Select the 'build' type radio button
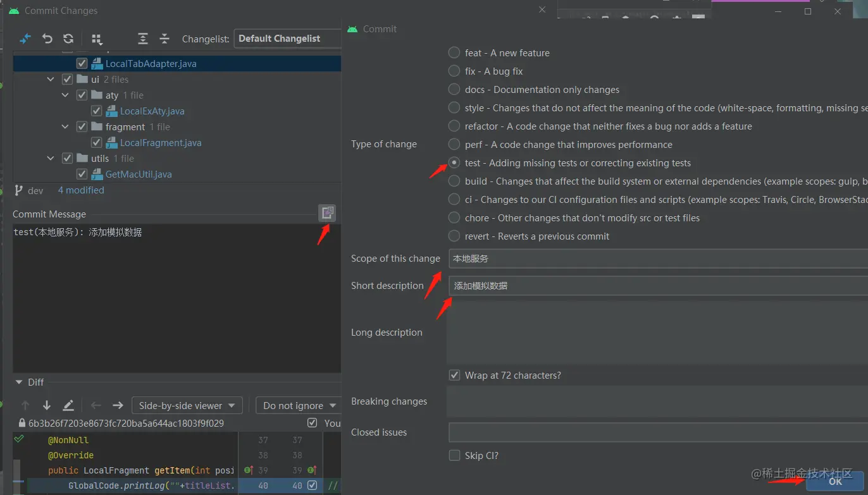 (454, 181)
